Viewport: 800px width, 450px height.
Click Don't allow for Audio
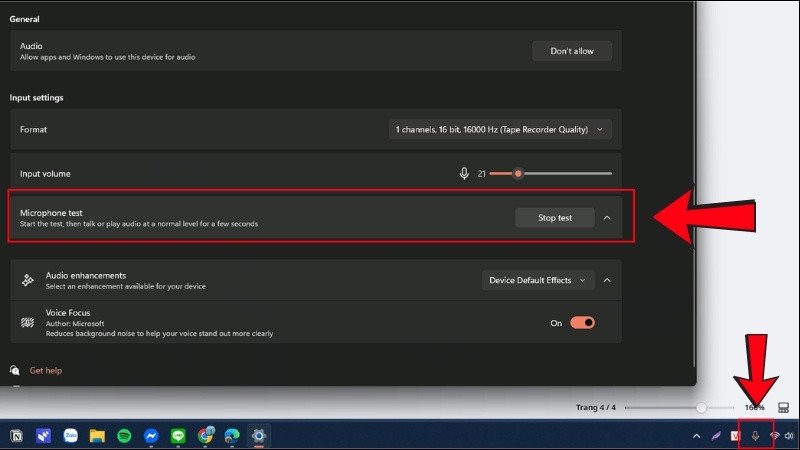(571, 51)
